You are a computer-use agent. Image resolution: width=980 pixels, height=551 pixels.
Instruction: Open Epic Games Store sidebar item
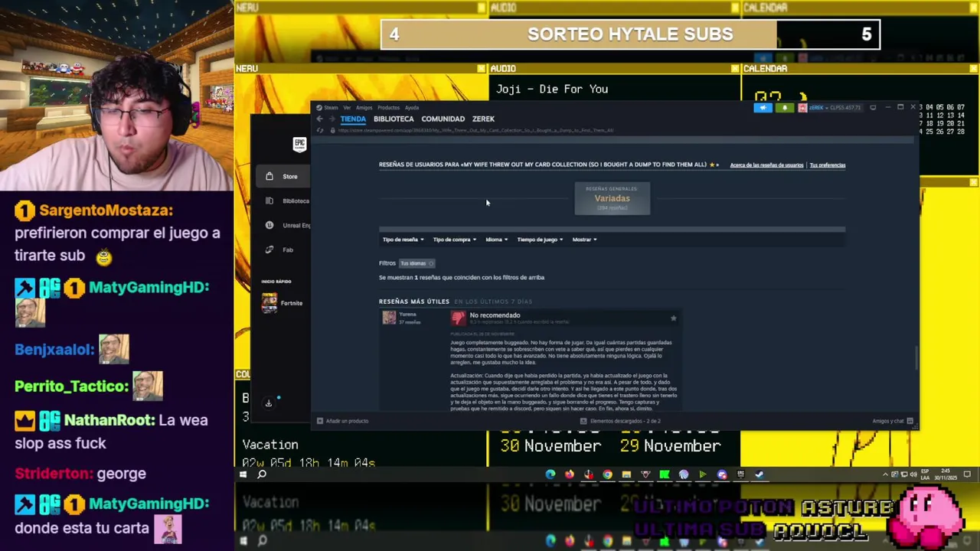click(282, 177)
